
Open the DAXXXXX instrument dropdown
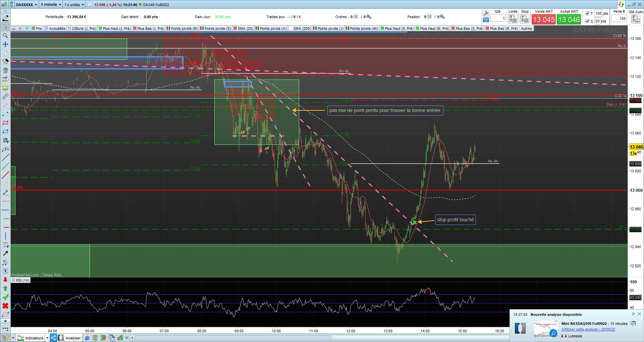(x=26, y=5)
